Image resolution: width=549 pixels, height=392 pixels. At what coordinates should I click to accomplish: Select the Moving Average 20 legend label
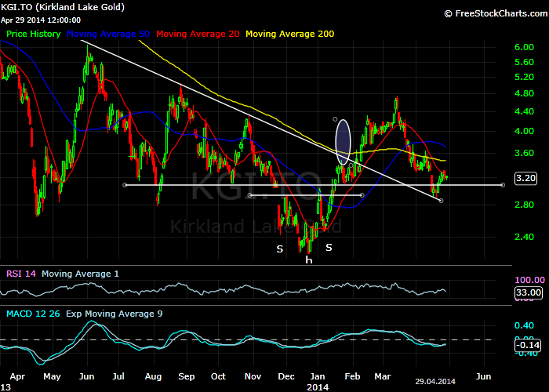point(198,34)
